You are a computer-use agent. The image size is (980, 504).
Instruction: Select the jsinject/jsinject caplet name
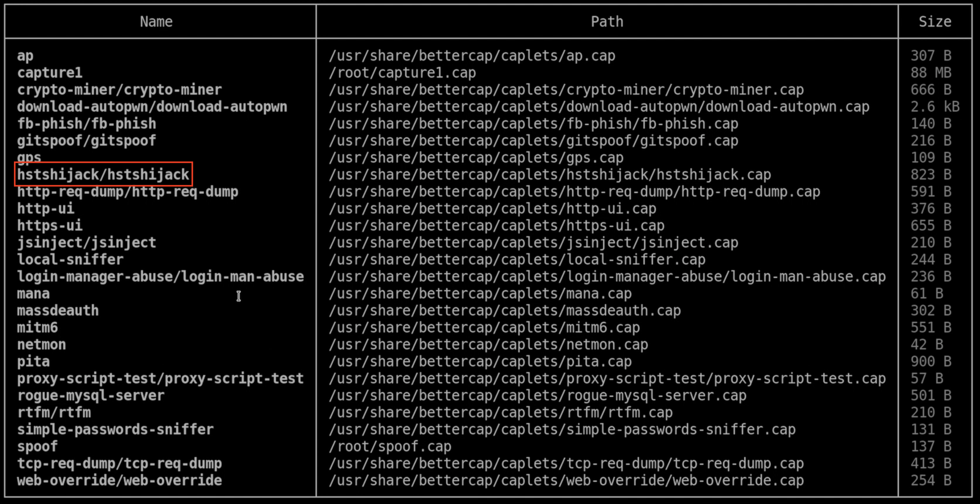tap(86, 243)
